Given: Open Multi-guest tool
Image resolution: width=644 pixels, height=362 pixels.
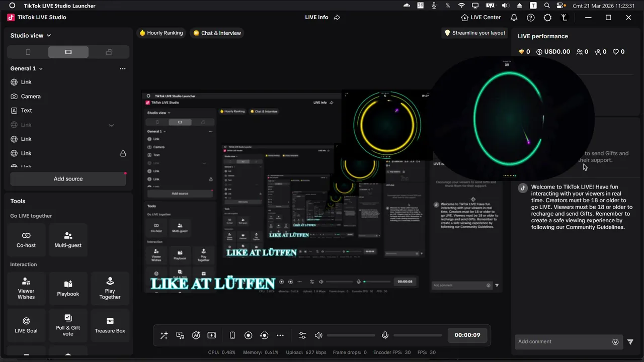Looking at the screenshot, I should pos(68,240).
